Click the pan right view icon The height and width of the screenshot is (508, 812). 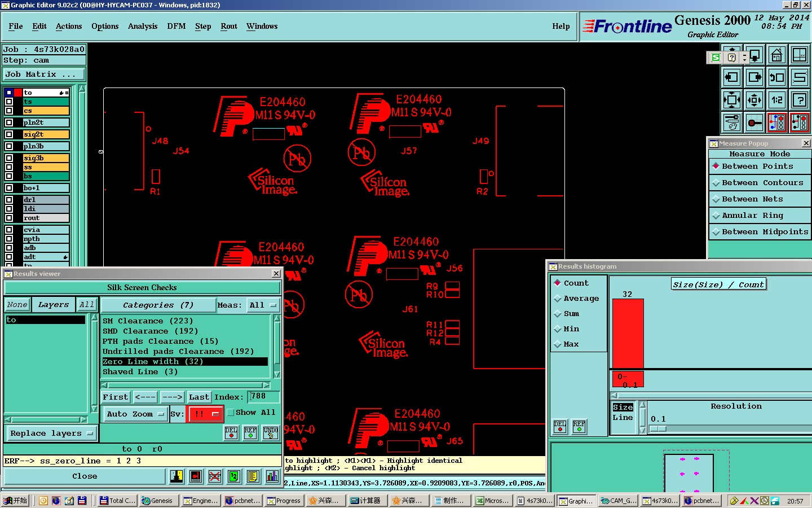tap(754, 77)
